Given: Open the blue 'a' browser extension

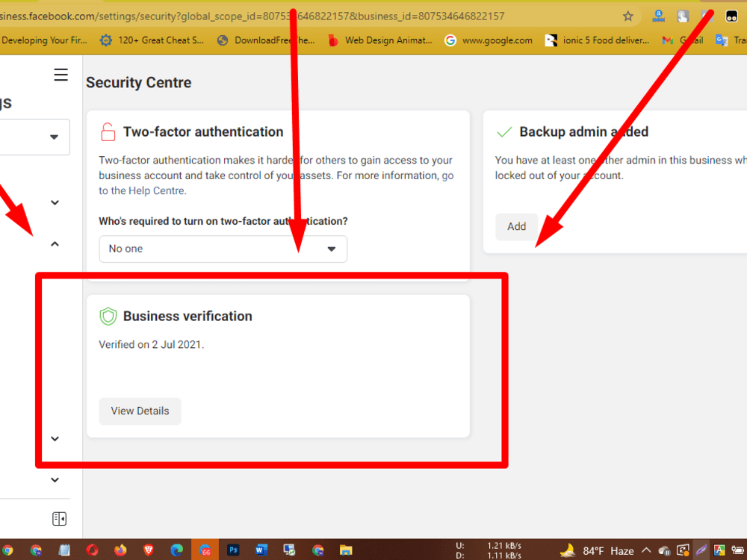Looking at the screenshot, I should point(659,16).
